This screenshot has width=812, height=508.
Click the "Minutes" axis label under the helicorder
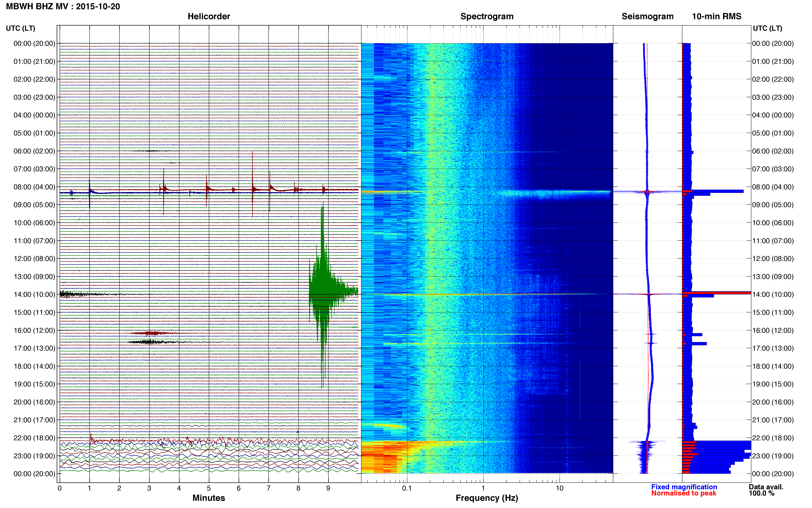(209, 498)
